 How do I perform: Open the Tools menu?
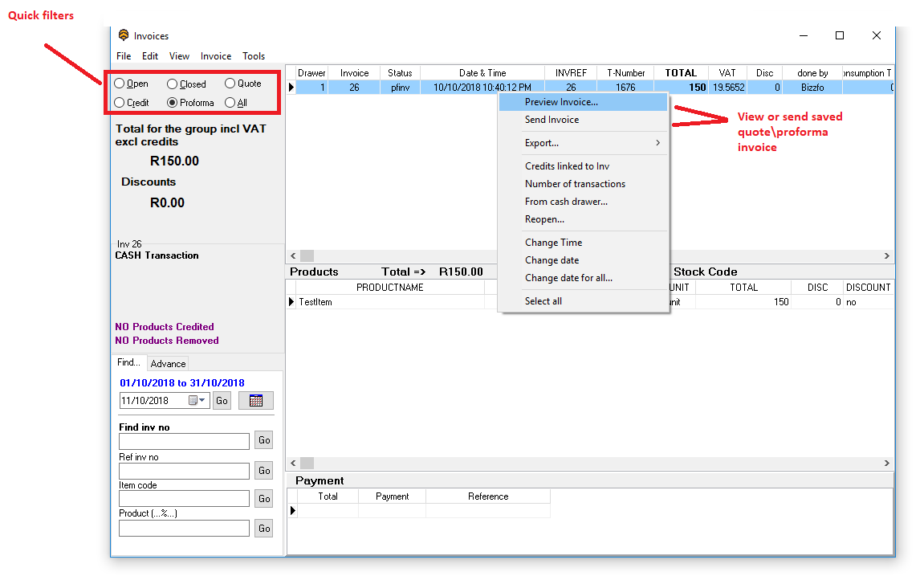[254, 56]
